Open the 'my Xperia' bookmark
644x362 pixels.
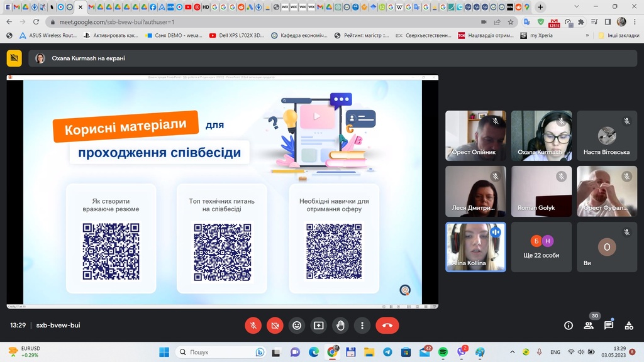[x=536, y=36]
